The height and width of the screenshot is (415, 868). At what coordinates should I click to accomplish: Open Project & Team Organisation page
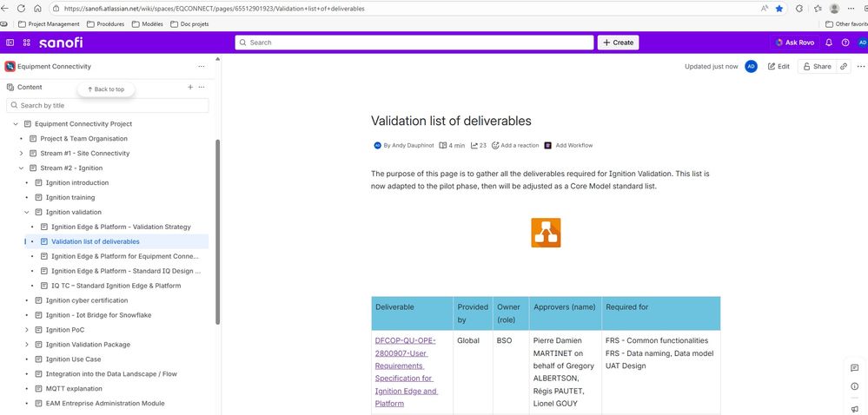pyautogui.click(x=83, y=139)
